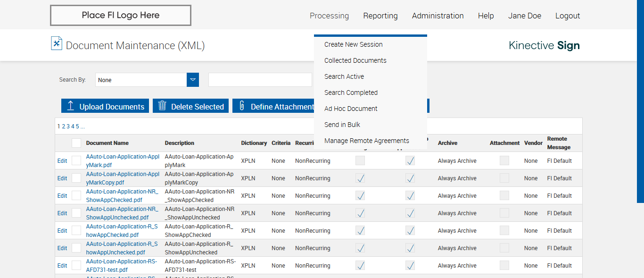Go to page 3 of results
Screen dimensions: 644x278
[68, 126]
